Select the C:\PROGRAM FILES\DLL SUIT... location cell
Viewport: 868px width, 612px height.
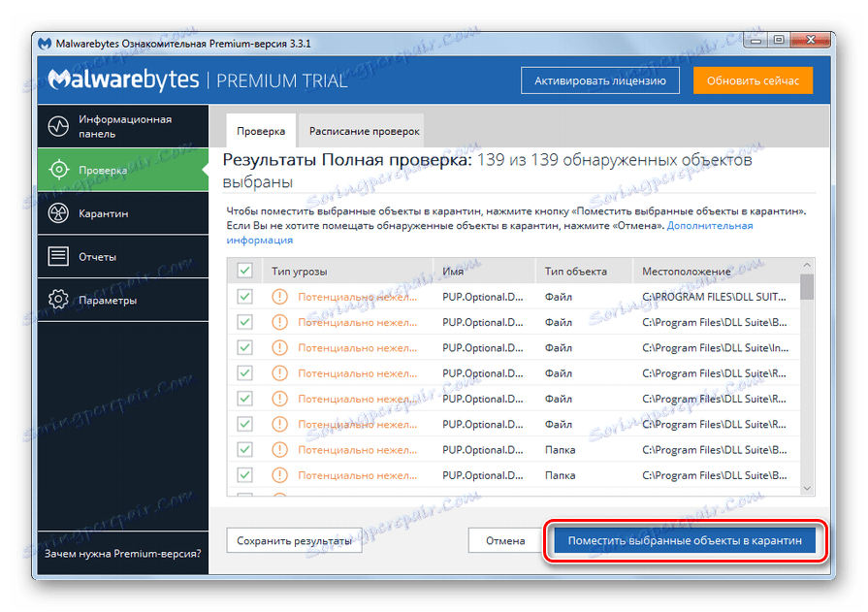coord(714,297)
